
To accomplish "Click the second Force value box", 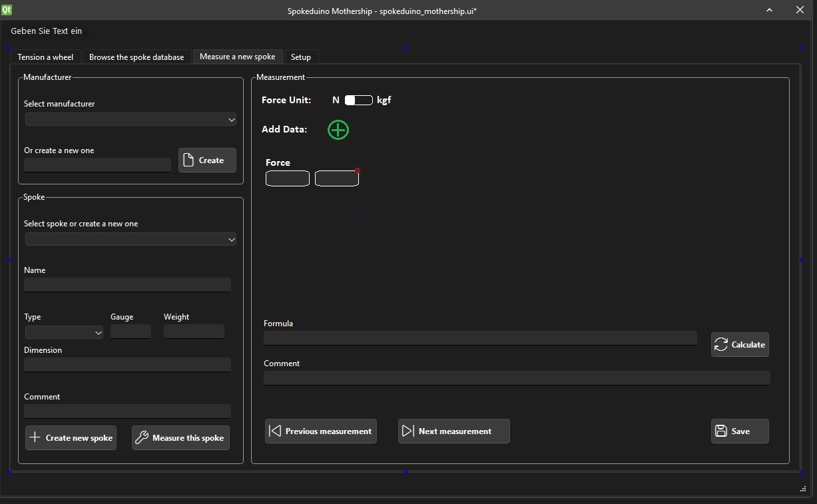I will (x=337, y=178).
